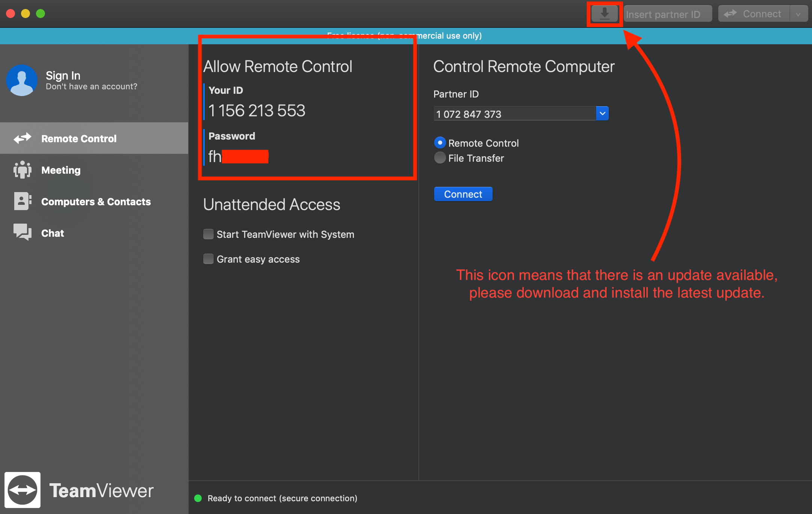The image size is (812, 514).
Task: Open Computers & Contacts sidebar tab
Action: tap(94, 201)
